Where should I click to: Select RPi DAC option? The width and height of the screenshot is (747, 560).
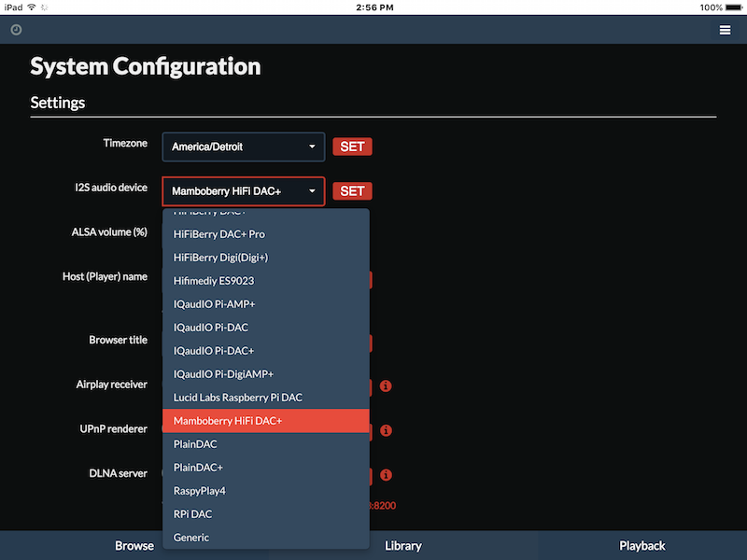tap(266, 514)
